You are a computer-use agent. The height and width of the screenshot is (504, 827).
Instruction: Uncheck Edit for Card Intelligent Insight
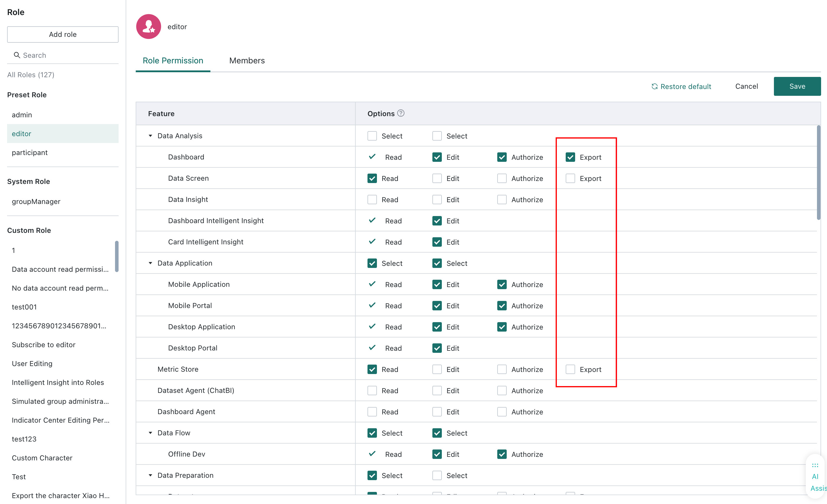(437, 242)
